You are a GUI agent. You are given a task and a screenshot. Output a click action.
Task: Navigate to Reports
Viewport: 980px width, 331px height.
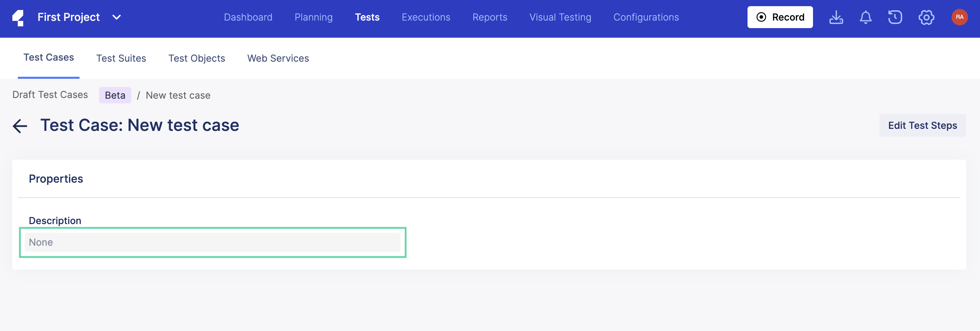(490, 17)
